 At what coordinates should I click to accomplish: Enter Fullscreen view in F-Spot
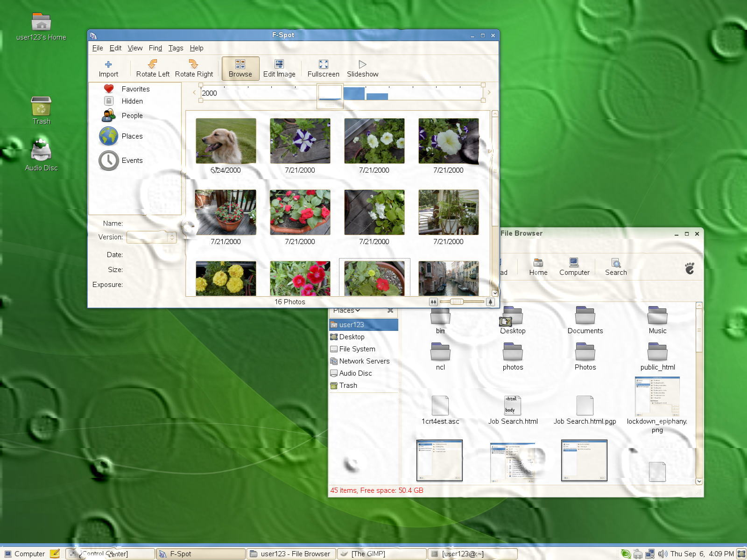tap(323, 68)
